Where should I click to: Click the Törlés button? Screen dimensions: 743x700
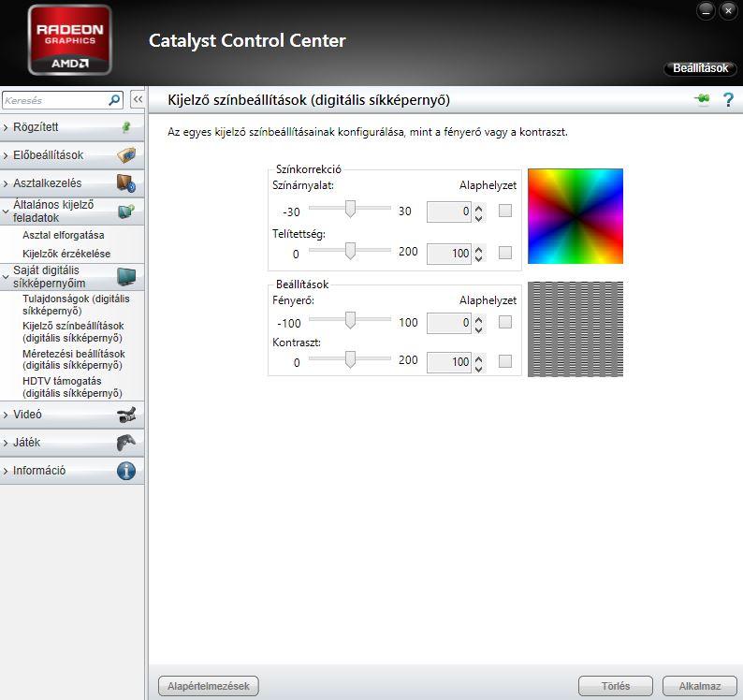616,686
